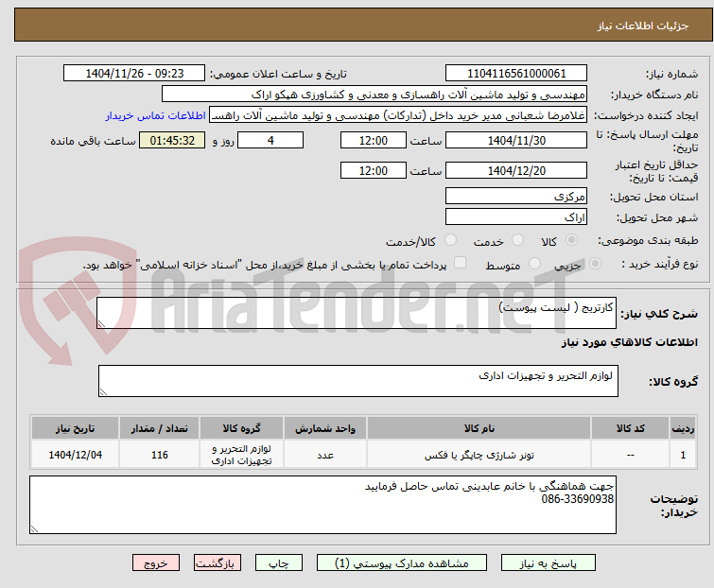Click the item name تونر شارژی چاپگر یا فکس
The width and height of the screenshot is (714, 588).
(479, 455)
